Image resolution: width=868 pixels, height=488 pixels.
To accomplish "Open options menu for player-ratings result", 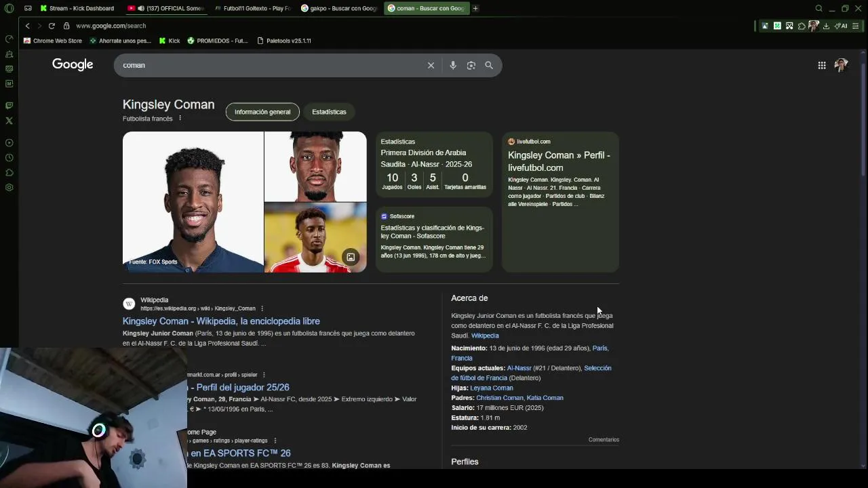I will pos(275,441).
